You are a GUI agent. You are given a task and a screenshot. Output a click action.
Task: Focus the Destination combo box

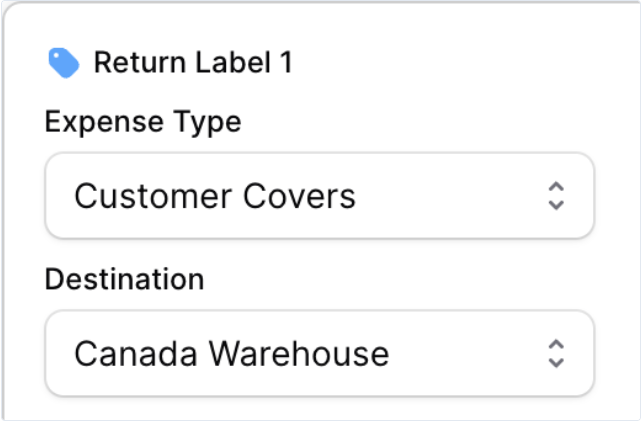tap(319, 353)
